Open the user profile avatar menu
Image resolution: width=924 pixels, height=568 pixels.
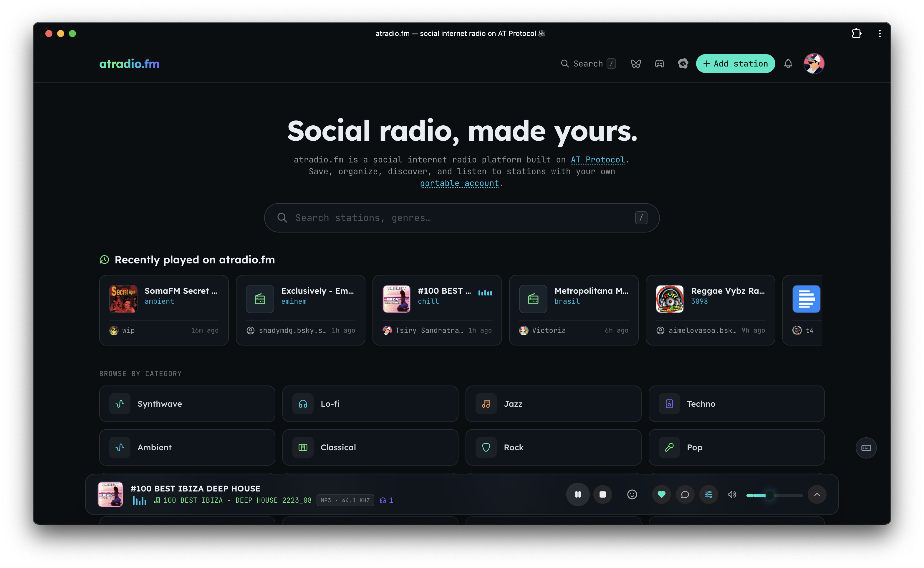[x=814, y=64]
